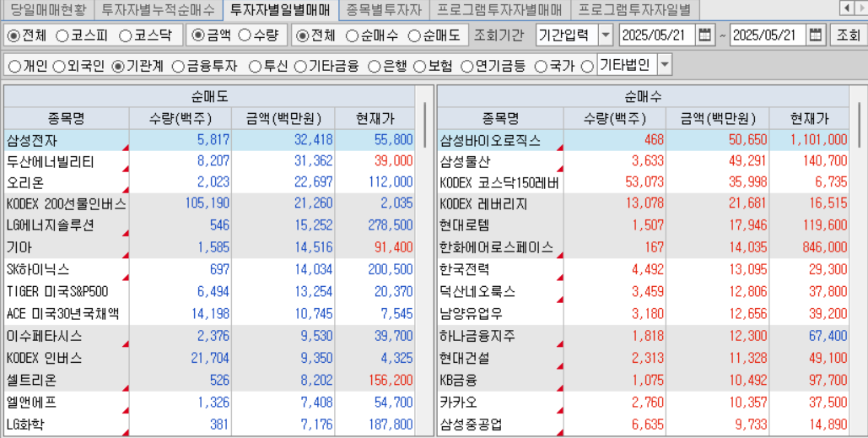This screenshot has width=868, height=438.
Task: Click the 순매도 종목명 column header
Action: click(67, 118)
